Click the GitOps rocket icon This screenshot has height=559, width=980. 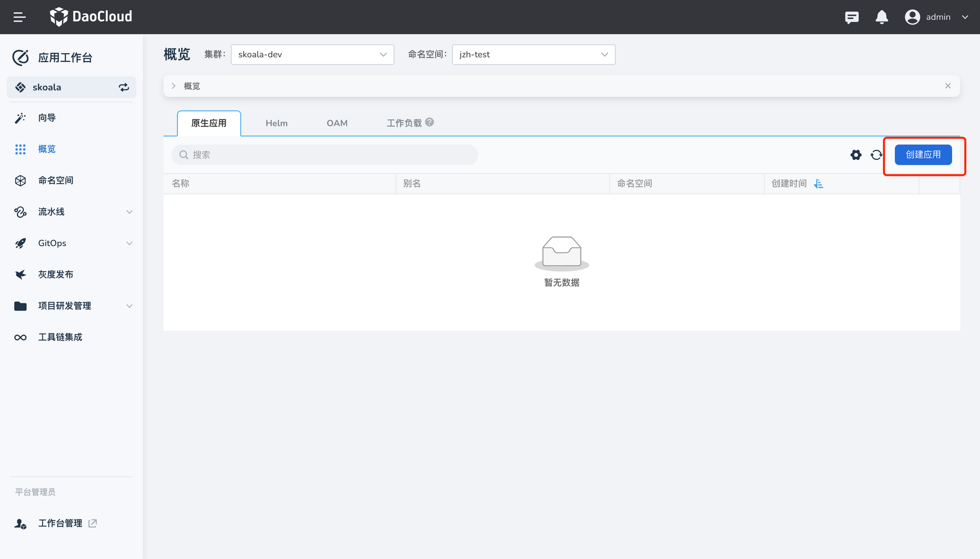[x=20, y=243]
